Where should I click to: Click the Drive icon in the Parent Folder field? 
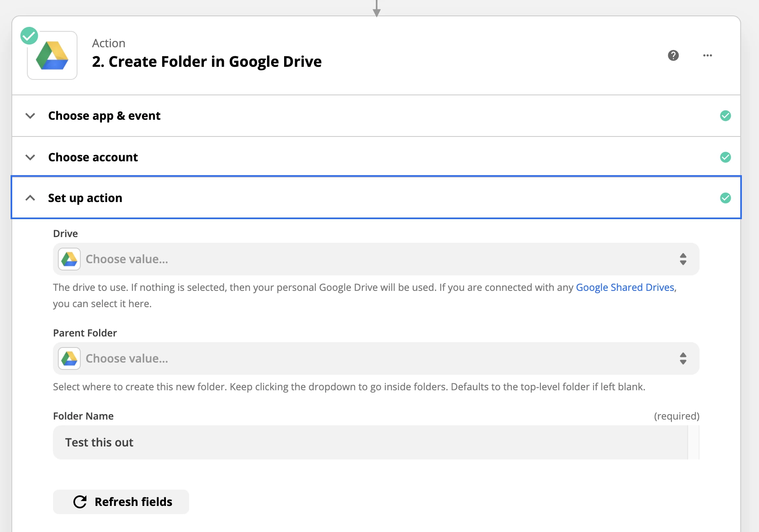pos(69,358)
